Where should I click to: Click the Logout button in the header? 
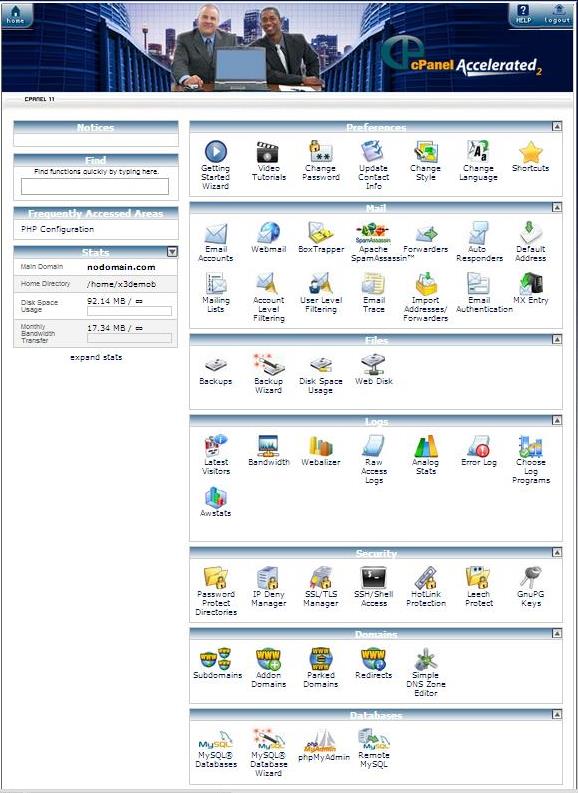point(557,15)
